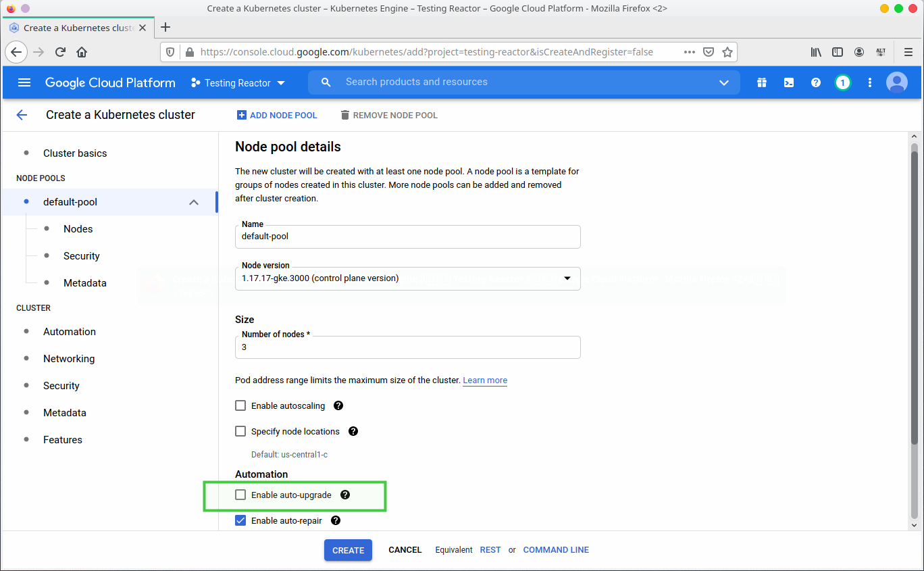
Task: Check Specify node locations
Action: click(240, 432)
